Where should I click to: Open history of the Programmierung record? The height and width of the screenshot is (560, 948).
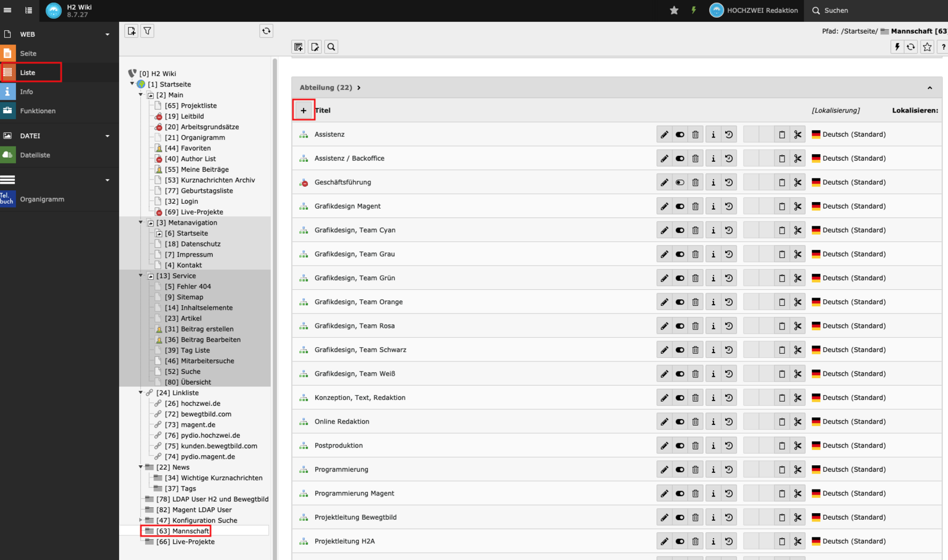click(x=729, y=469)
